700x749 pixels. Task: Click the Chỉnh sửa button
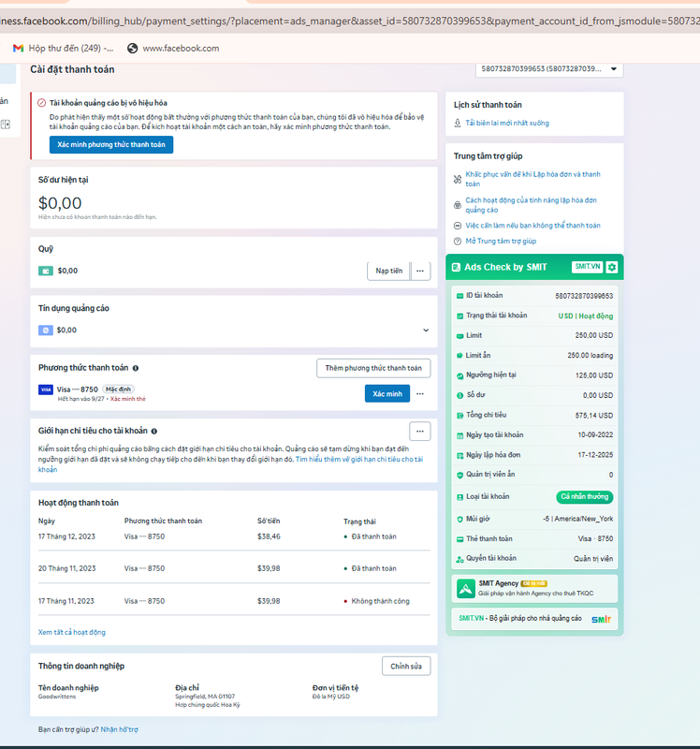pos(406,666)
